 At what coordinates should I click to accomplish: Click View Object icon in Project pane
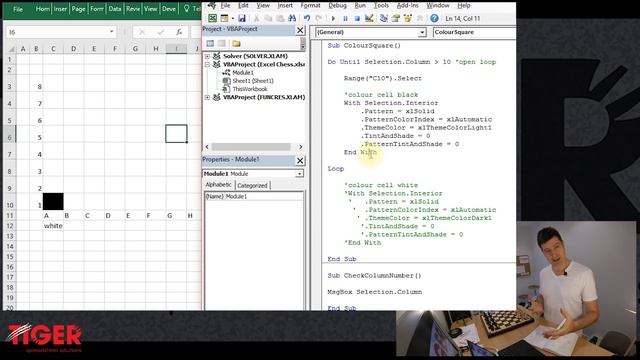tap(222, 43)
